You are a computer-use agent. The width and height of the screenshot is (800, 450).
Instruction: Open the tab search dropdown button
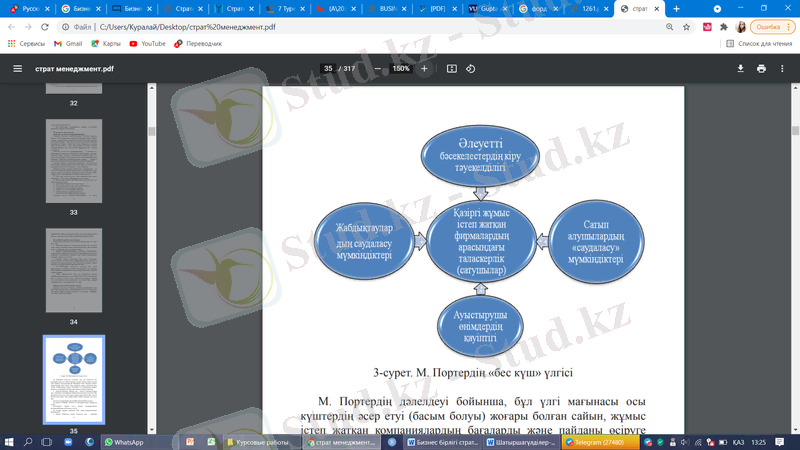click(x=717, y=9)
